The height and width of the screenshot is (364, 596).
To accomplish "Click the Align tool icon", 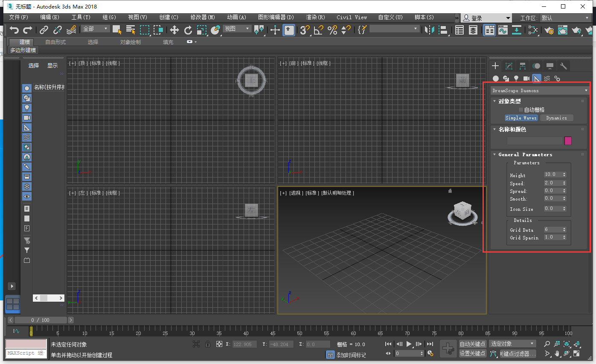I will [x=443, y=30].
